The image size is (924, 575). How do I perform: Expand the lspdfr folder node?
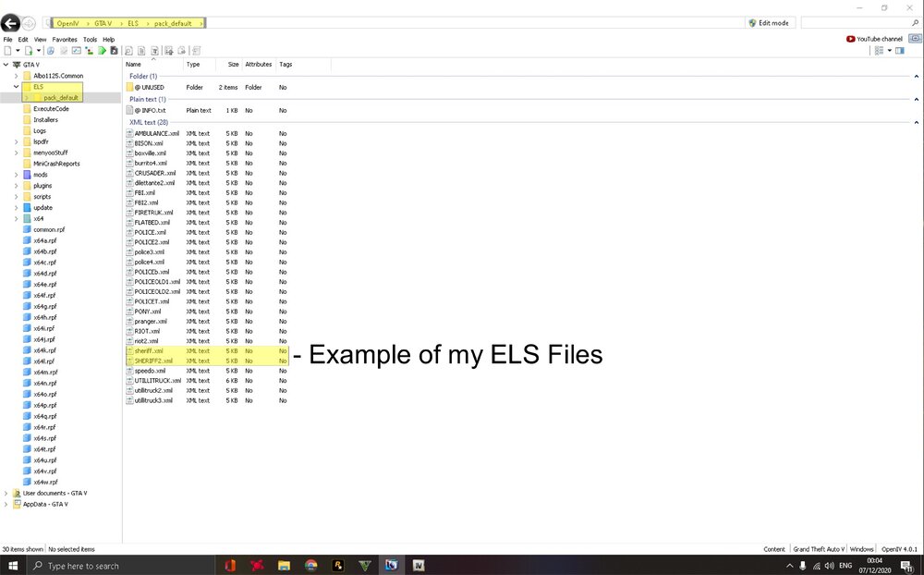click(17, 141)
